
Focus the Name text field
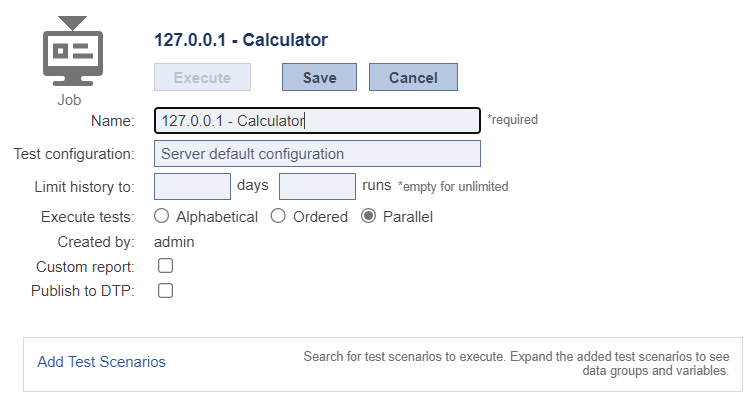[317, 121]
